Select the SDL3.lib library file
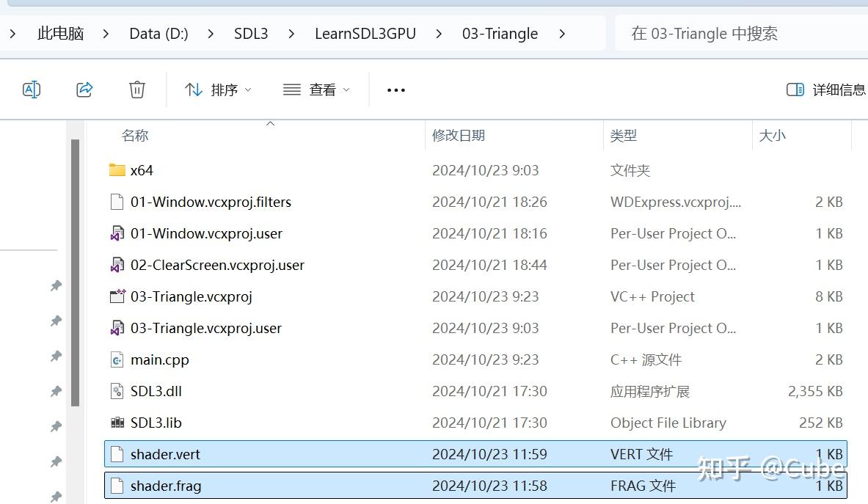868x504 pixels. (154, 423)
